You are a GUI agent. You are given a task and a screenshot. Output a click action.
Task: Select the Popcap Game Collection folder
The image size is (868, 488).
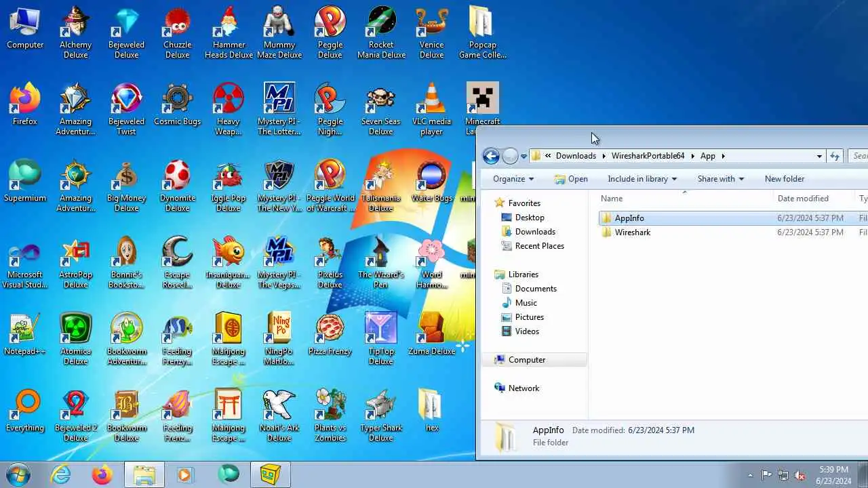(x=482, y=33)
